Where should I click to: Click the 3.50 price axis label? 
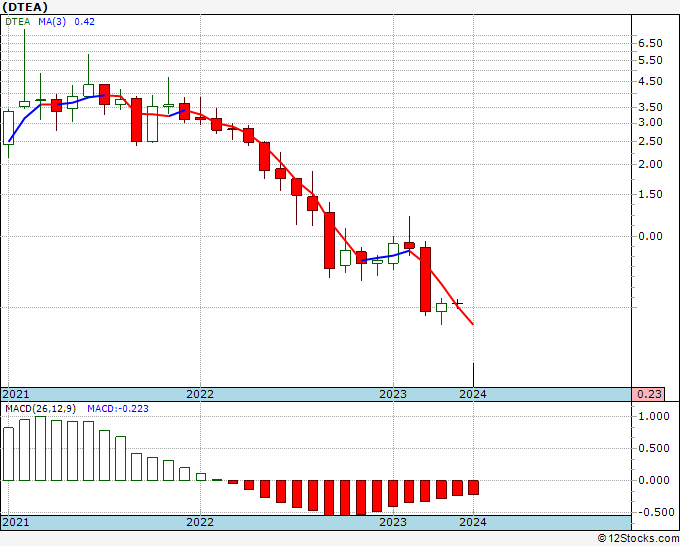coord(650,107)
